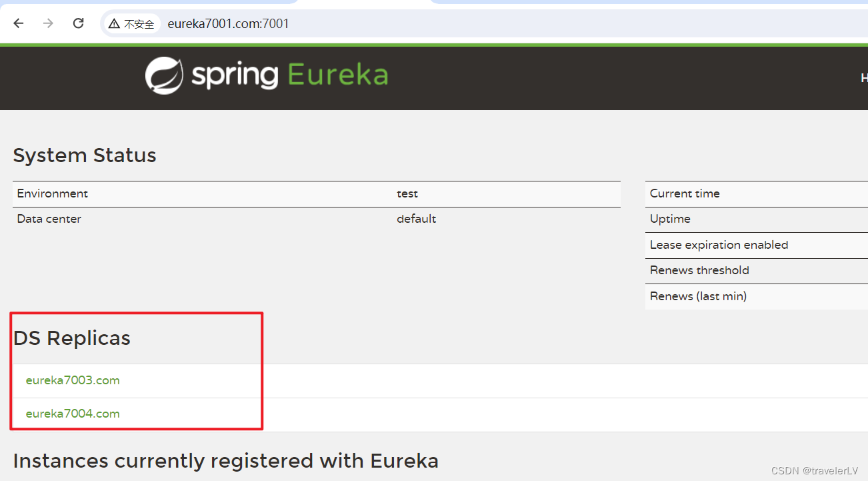Click the Lease expiration enabled label
This screenshot has height=481, width=868.
[719, 245]
